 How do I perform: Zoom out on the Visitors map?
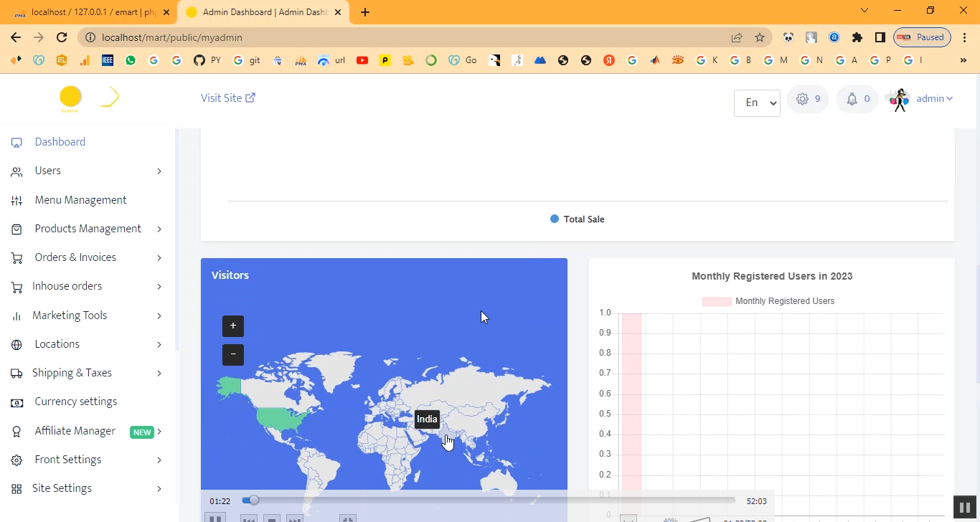[233, 355]
